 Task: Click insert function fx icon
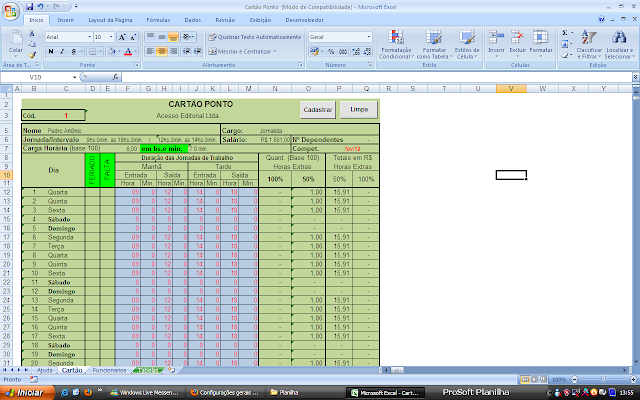tap(116, 77)
